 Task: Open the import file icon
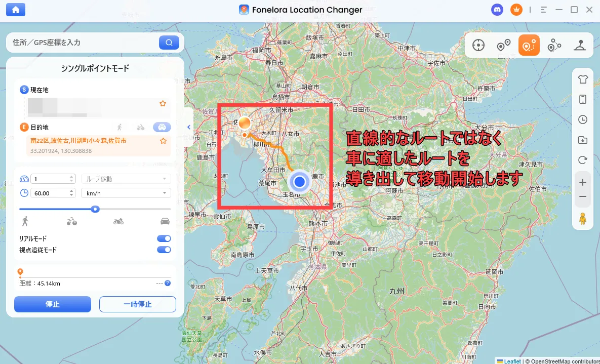tap(582, 140)
